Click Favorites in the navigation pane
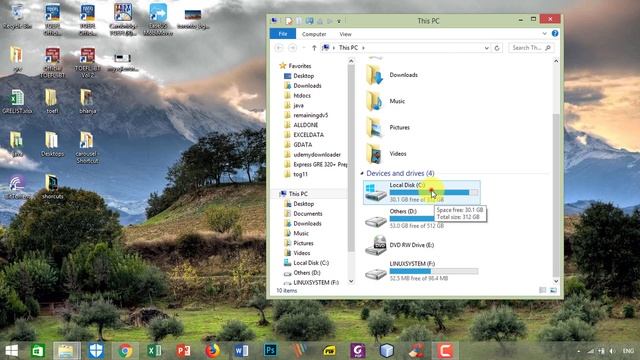Image resolution: width=640 pixels, height=360 pixels. tap(300, 66)
